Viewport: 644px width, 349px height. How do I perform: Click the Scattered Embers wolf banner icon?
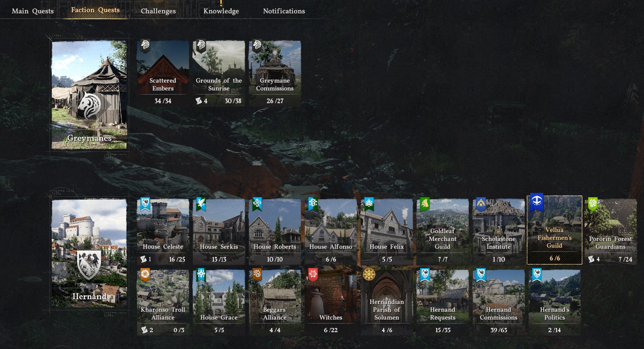145,45
